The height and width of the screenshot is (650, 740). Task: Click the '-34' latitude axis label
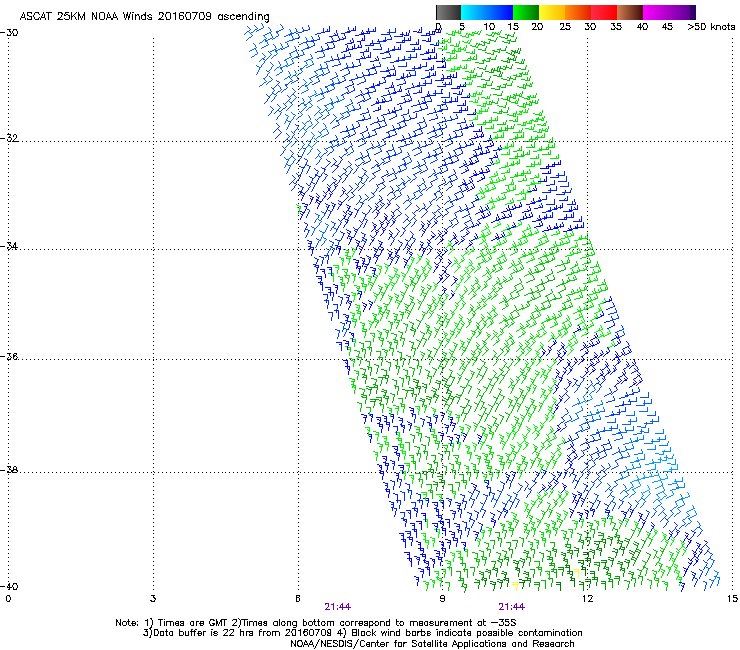[9, 246]
